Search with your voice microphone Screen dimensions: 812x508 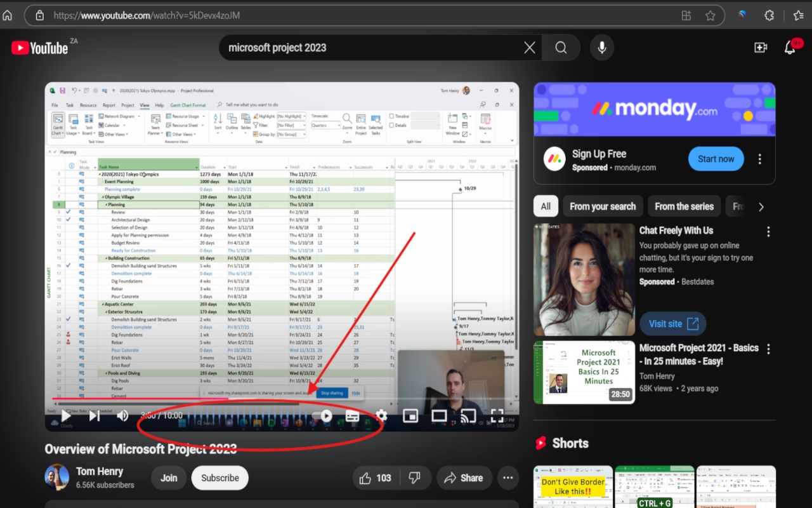pyautogui.click(x=601, y=48)
